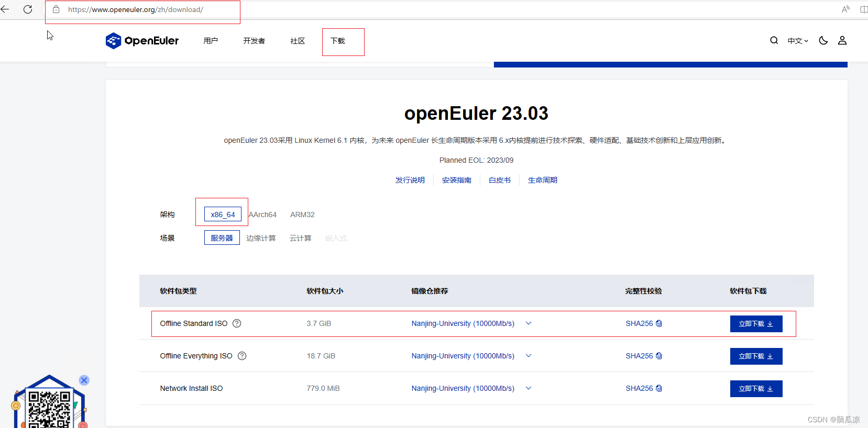Toggle dark mode with the moon icon
The width and height of the screenshot is (868, 428).
pos(823,40)
